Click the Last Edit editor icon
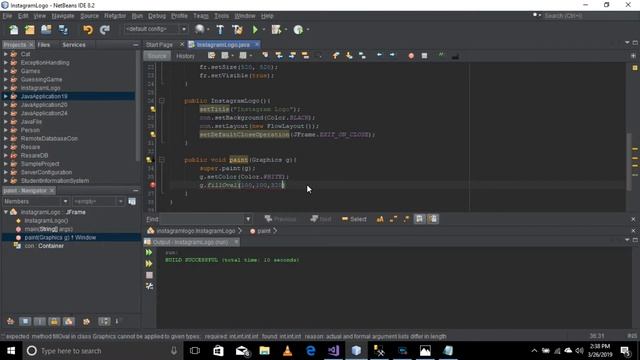This screenshot has height=360, width=640. 211,56
